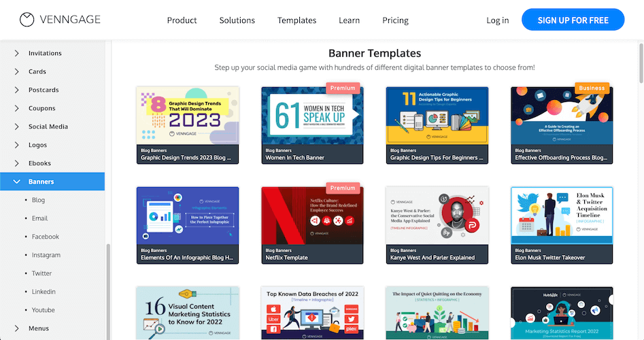Open the Solutions menu
This screenshot has width=644, height=340.
pyautogui.click(x=237, y=20)
